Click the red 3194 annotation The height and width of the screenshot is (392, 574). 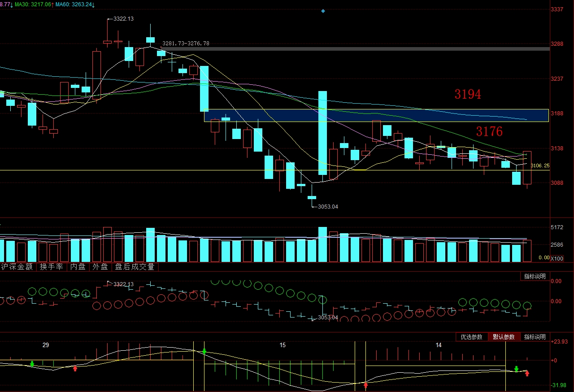click(x=468, y=94)
